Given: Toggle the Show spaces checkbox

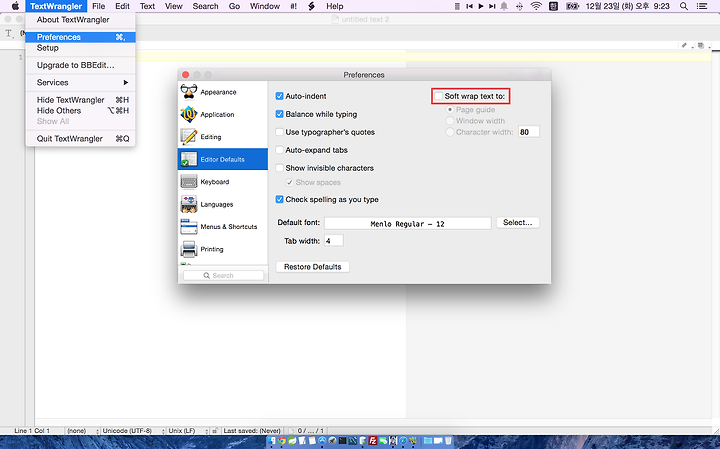Looking at the screenshot, I should (x=289, y=182).
